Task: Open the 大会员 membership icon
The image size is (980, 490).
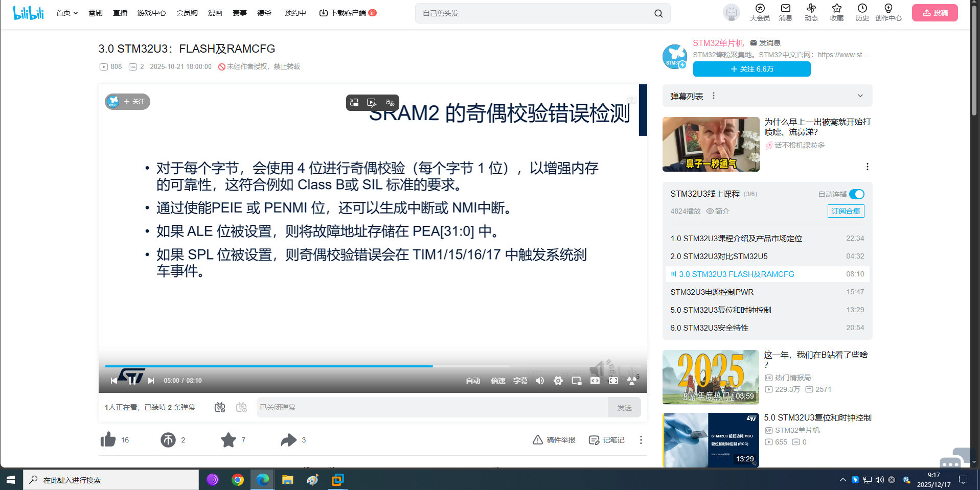Action: 760,13
